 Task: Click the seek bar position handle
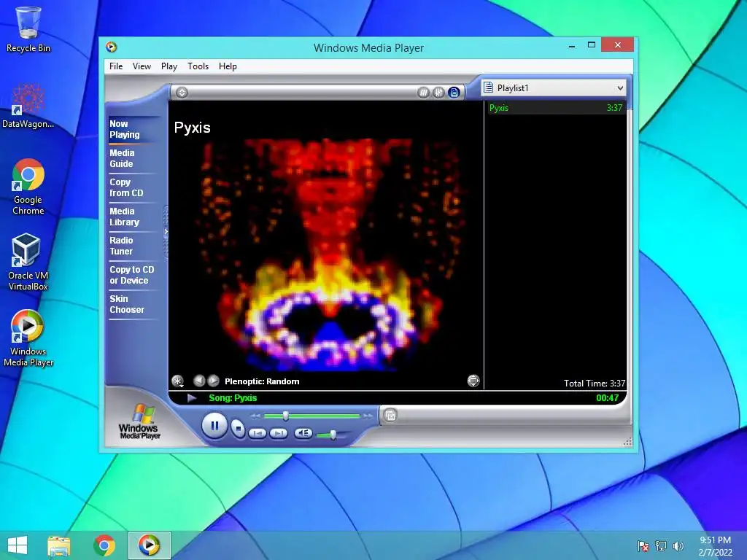pos(285,416)
